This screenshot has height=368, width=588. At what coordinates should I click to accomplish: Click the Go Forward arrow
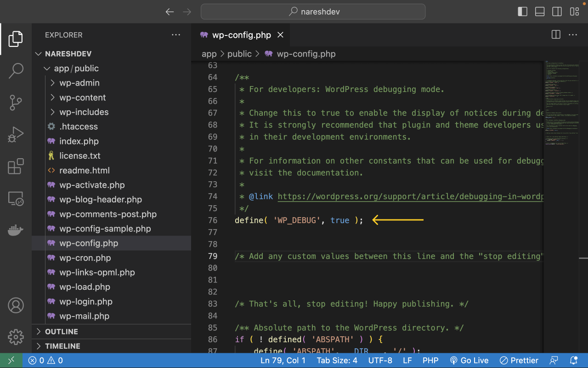[x=187, y=12]
